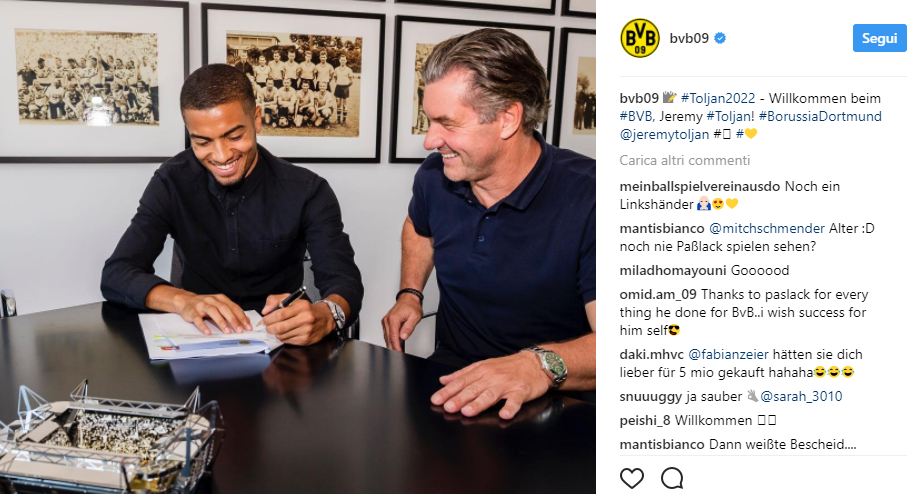The height and width of the screenshot is (494, 908).
Task: Follow bvb09 with the Segui button
Action: point(879,38)
